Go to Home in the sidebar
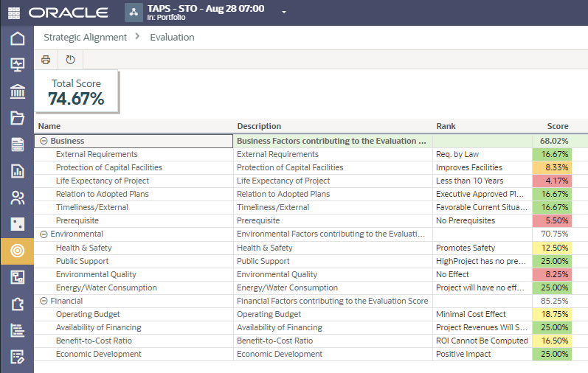Viewport: 588px width, 373px height. click(17, 38)
